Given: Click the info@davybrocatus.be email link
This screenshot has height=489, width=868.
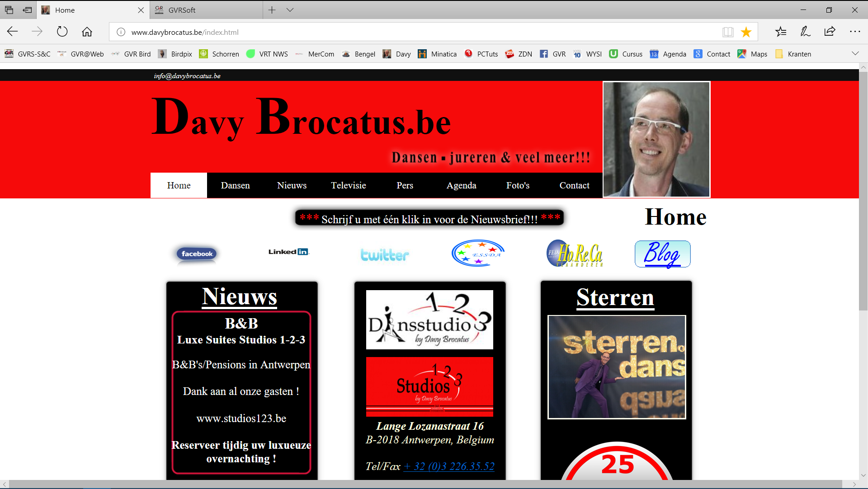Looking at the screenshot, I should pyautogui.click(x=187, y=76).
